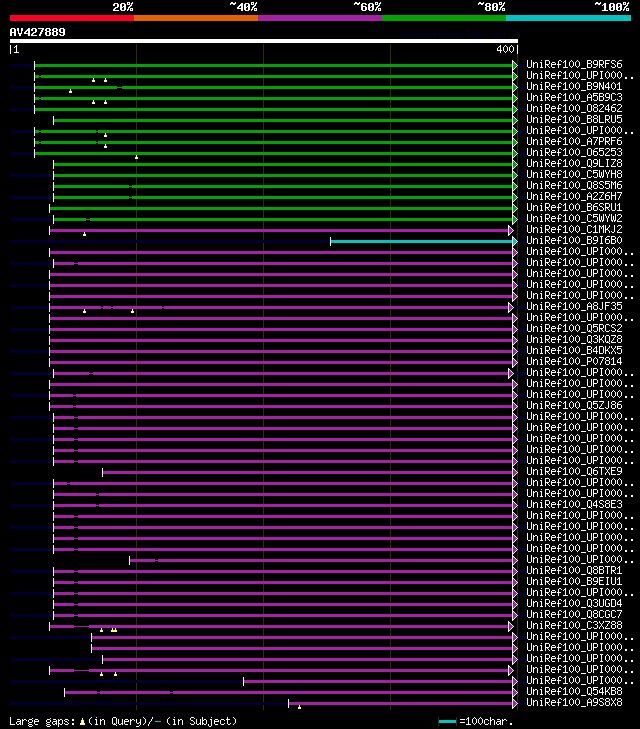Image resolution: width=640 pixels, height=729 pixels.
Task: Select the UniRef100_B9I6B0 label
Action: [574, 240]
